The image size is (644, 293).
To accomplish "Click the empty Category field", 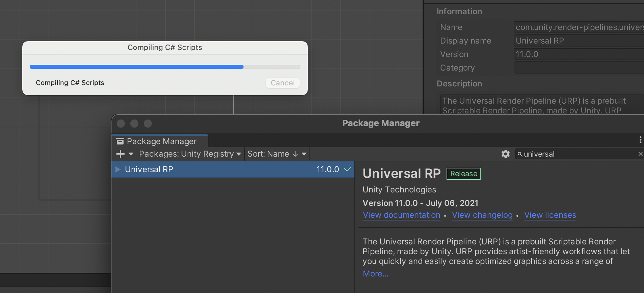I will tap(579, 68).
